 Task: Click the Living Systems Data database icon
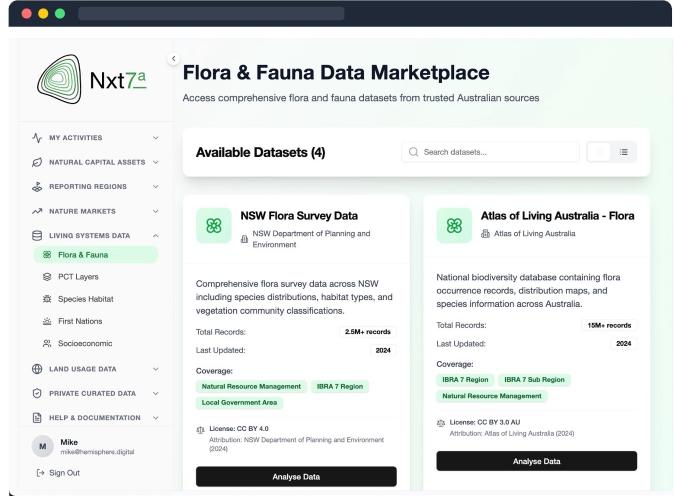(x=37, y=236)
